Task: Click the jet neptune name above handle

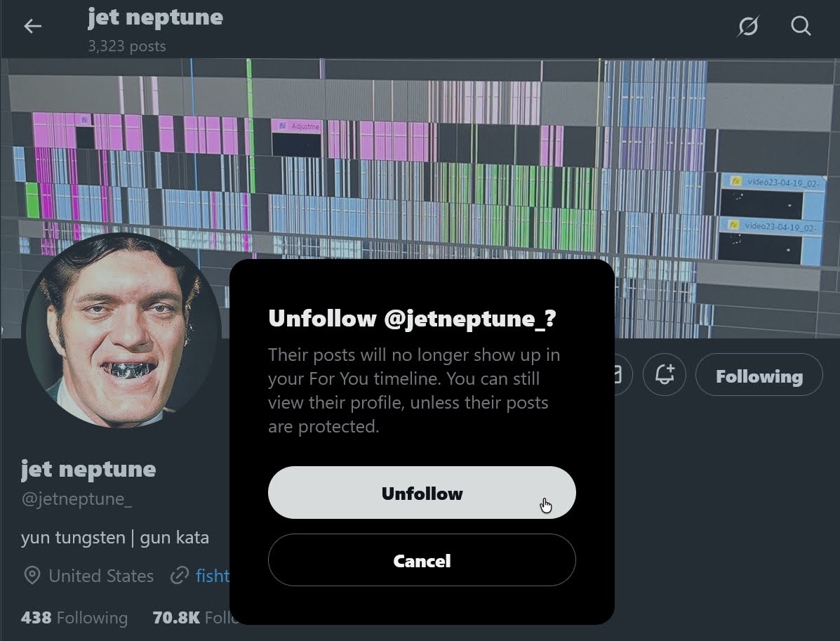Action: (88, 469)
